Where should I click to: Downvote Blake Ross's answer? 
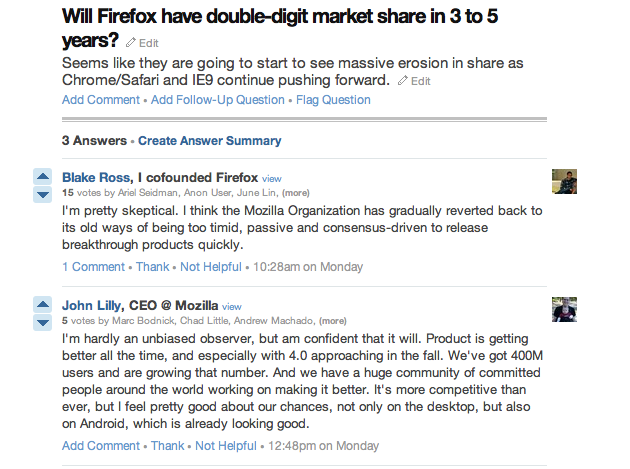pyautogui.click(x=43, y=194)
